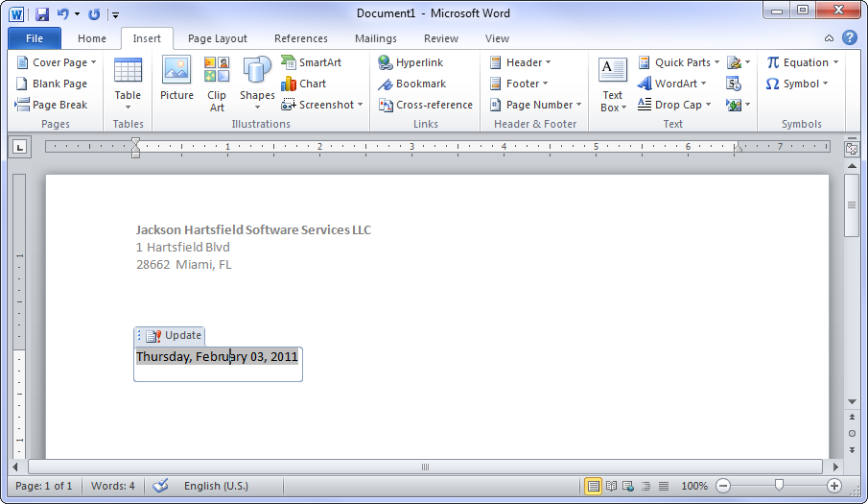Open Customize Quick Access Toolbar arrow
Viewport: 868px width, 504px height.
115,15
